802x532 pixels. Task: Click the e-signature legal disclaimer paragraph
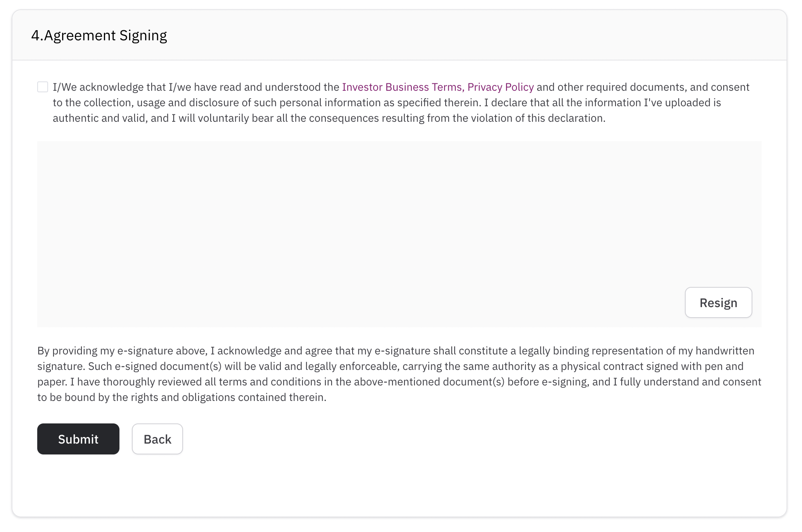pyautogui.click(x=399, y=374)
